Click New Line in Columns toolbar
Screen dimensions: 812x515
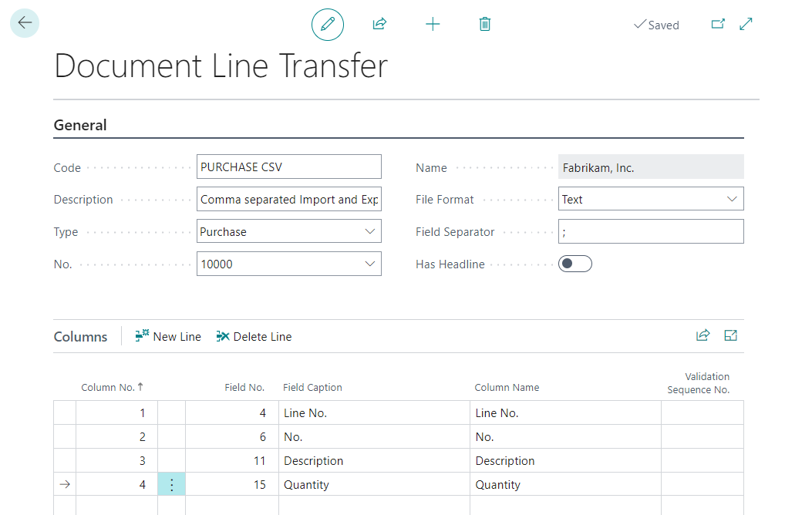(168, 337)
